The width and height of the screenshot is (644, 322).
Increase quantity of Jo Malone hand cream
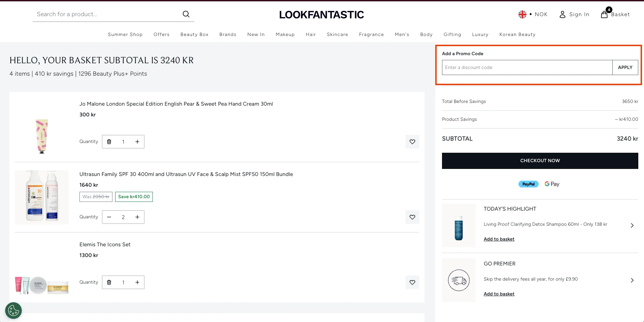coord(137,142)
